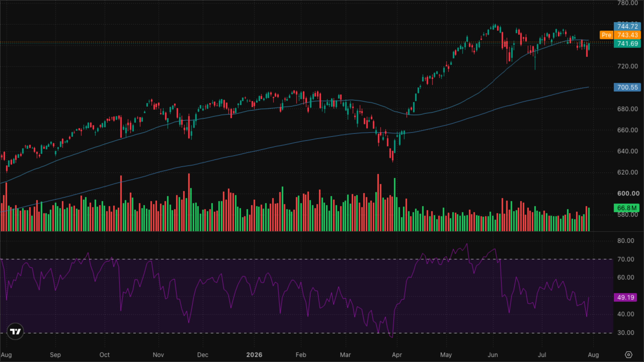Open chart settings gear icon
644x362 pixels.
628,355
